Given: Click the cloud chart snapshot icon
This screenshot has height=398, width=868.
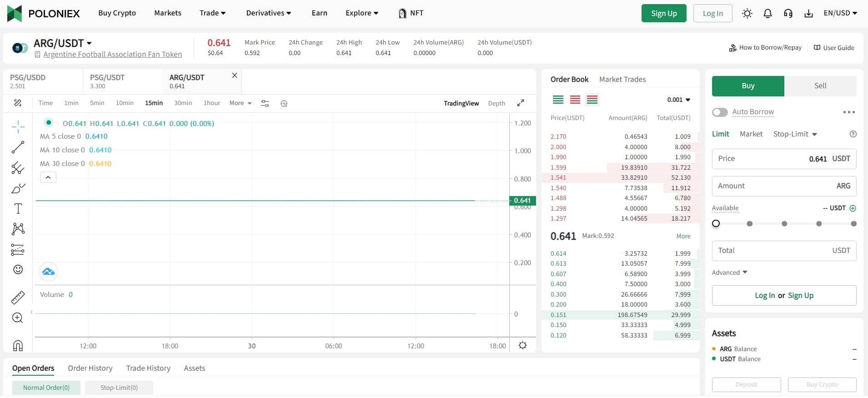Looking at the screenshot, I should point(48,272).
